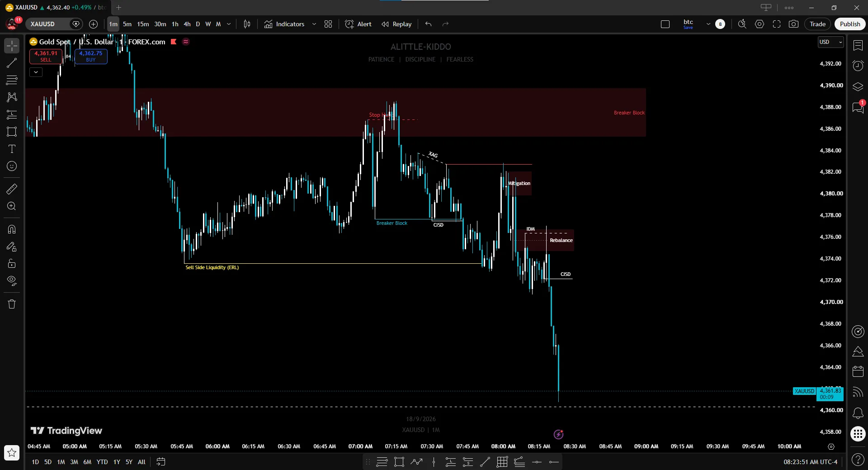Open the emoji icons tool
868x470 pixels.
(12, 166)
